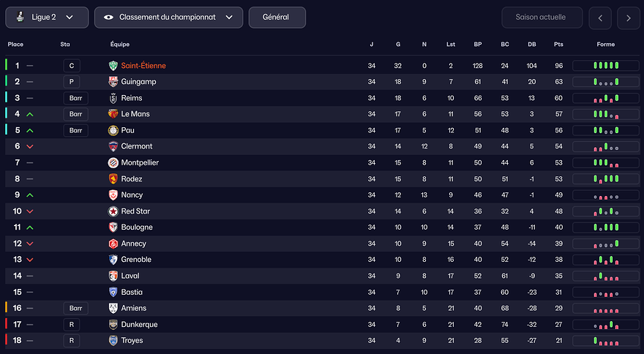Viewport: 644px width, 354px height.
Task: Click the Annecy club crest icon
Action: (113, 244)
